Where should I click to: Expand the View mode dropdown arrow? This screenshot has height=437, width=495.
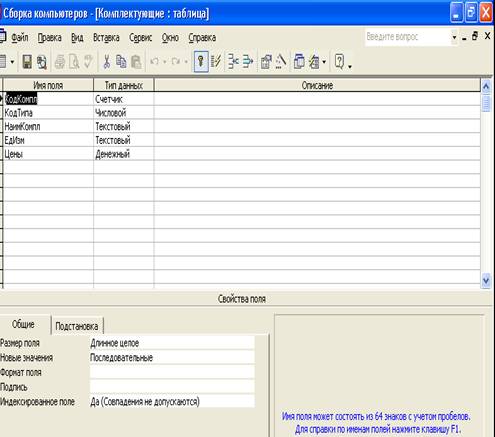[x=12, y=62]
